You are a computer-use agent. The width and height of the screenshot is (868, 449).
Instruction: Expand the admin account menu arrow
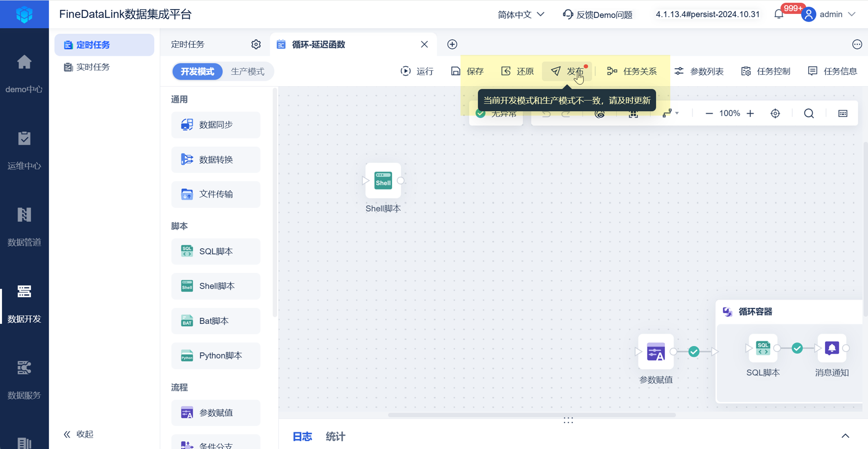[852, 14]
